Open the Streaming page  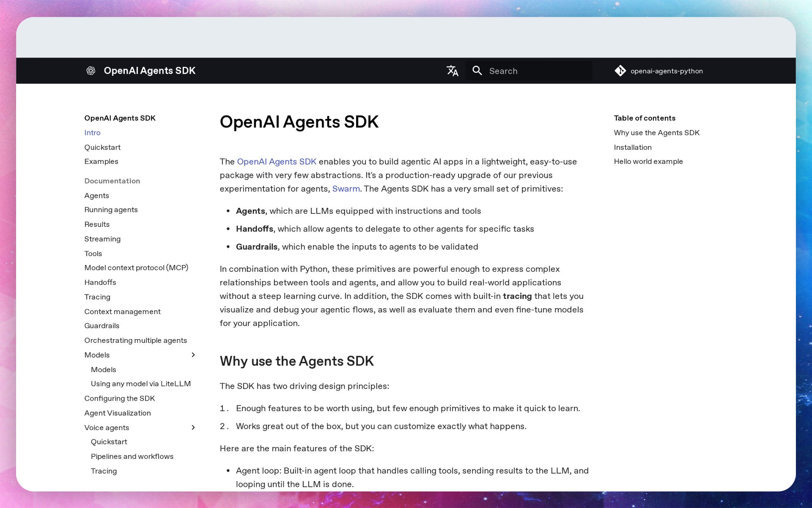102,239
